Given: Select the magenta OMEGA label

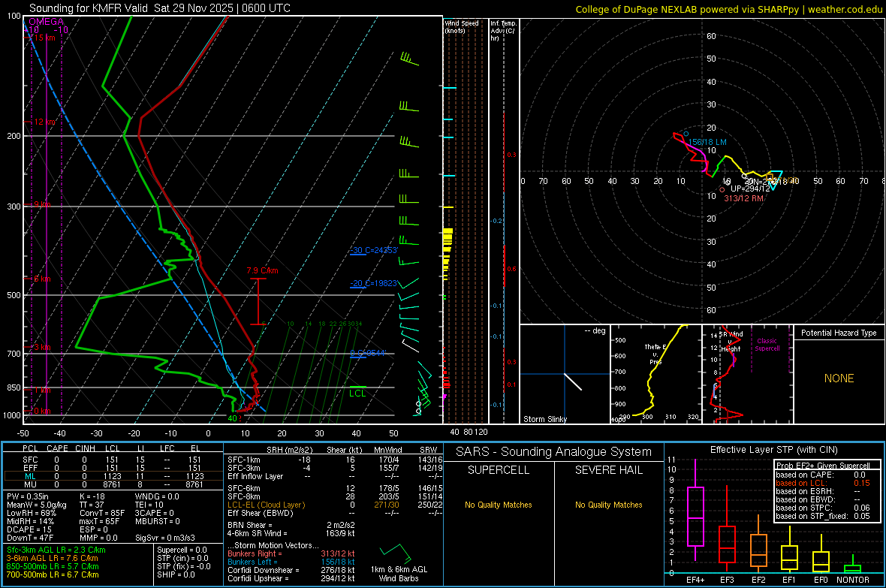Looking at the screenshot, I should [x=47, y=22].
